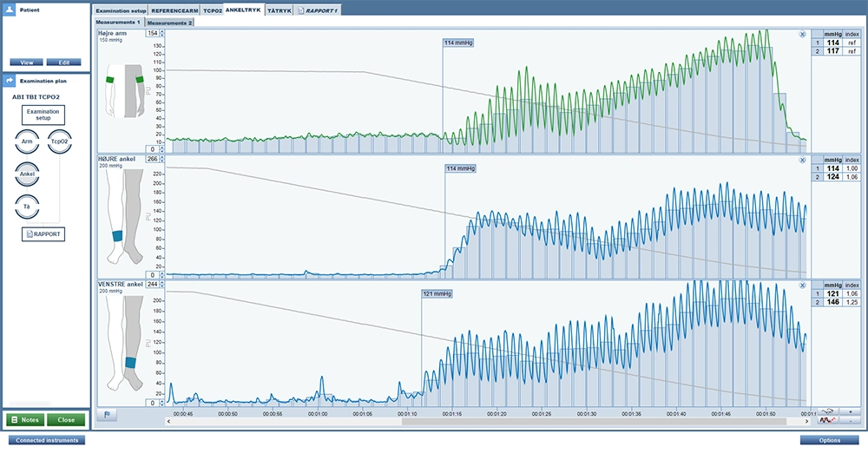Select the Arm step circle in plan

(27, 141)
